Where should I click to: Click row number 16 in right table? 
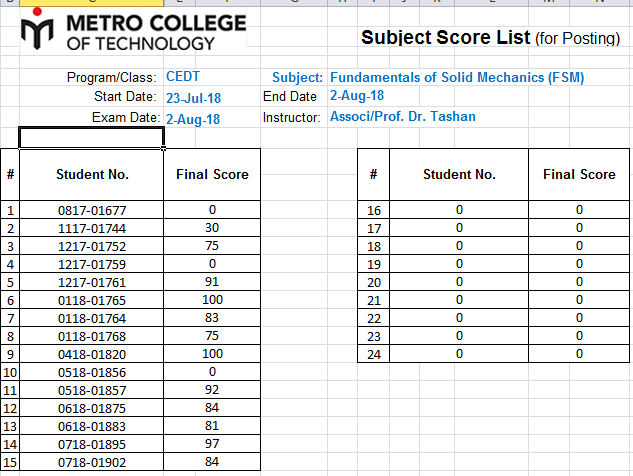pos(373,210)
